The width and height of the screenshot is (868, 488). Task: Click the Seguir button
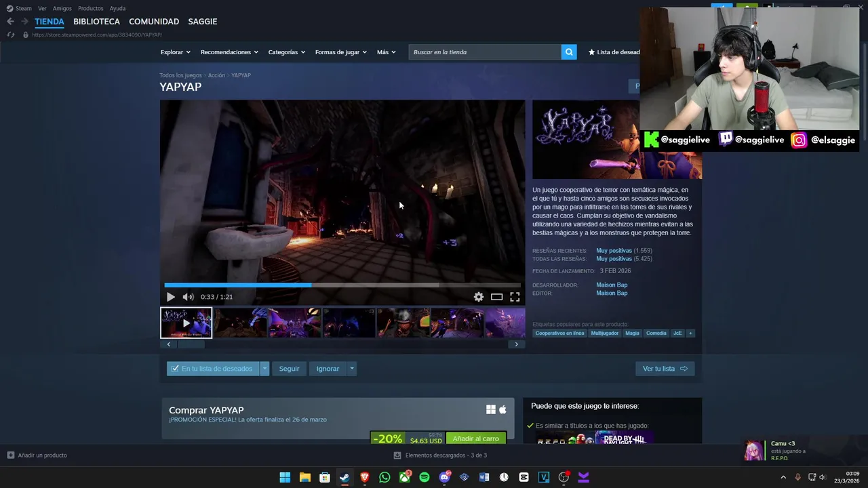click(289, 369)
